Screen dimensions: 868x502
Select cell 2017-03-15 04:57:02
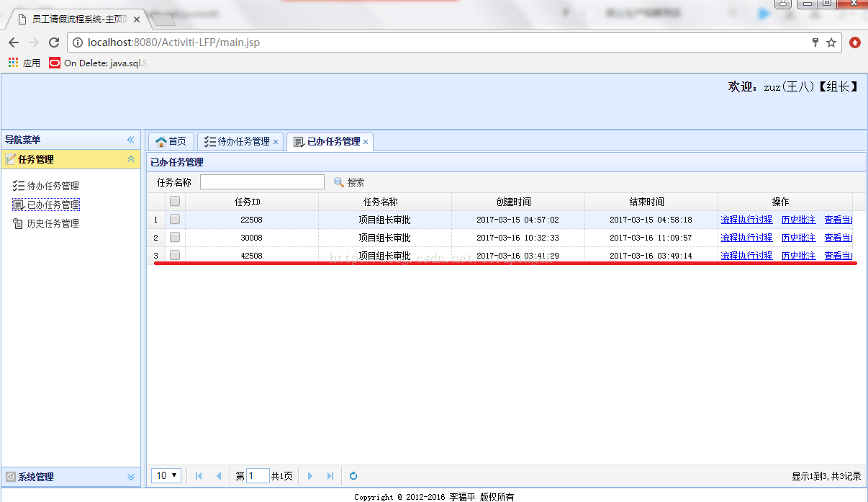517,220
